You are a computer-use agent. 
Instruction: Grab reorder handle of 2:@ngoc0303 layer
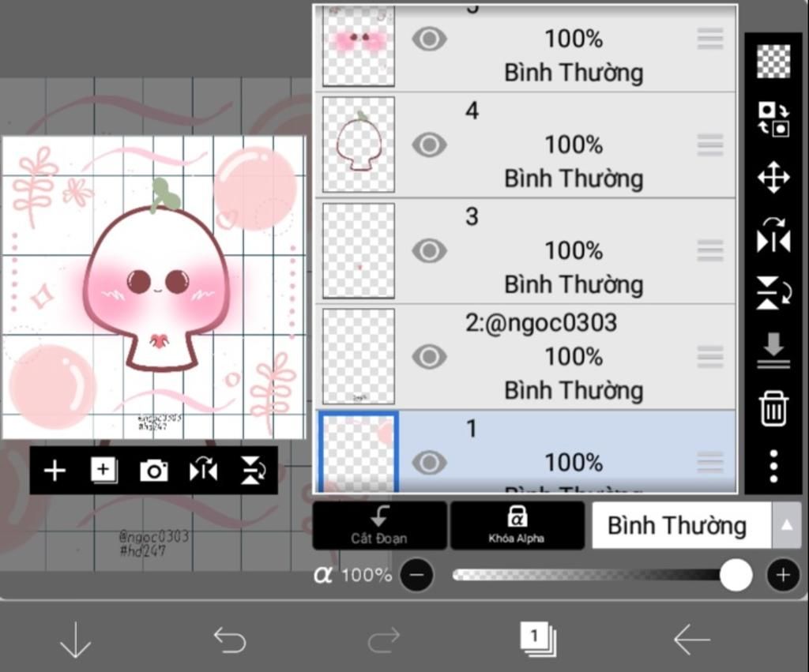[710, 357]
